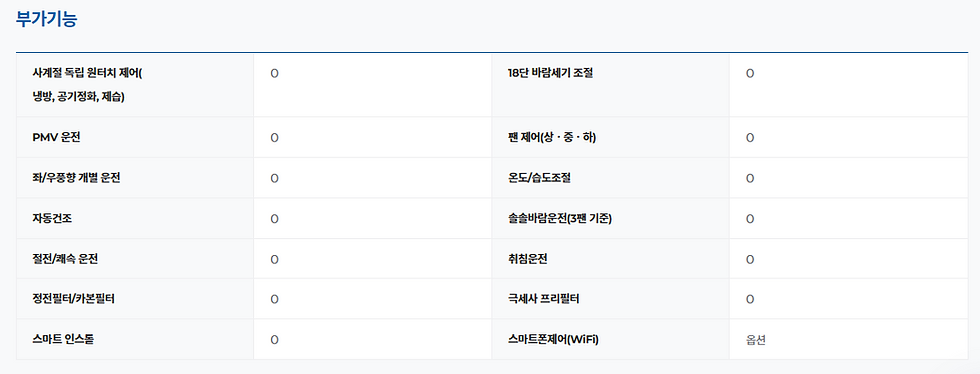Image resolution: width=980 pixels, height=374 pixels.
Task: Click the 18단 바람세기 조절 label
Action: point(550,73)
